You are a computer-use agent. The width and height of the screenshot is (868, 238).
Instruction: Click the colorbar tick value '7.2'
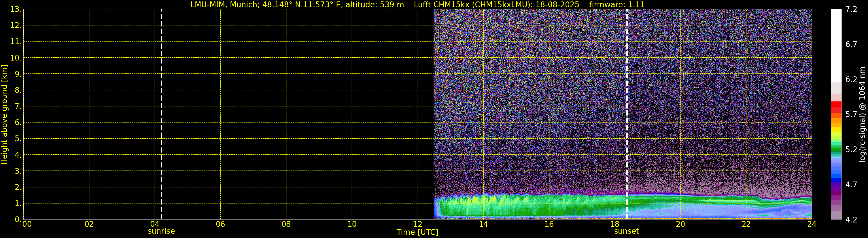(851, 9)
